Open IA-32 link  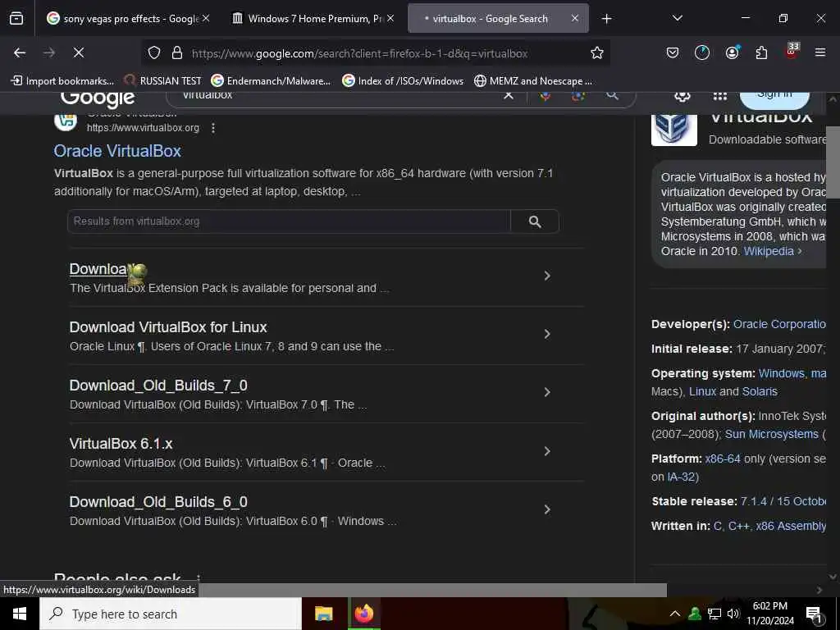click(x=681, y=477)
